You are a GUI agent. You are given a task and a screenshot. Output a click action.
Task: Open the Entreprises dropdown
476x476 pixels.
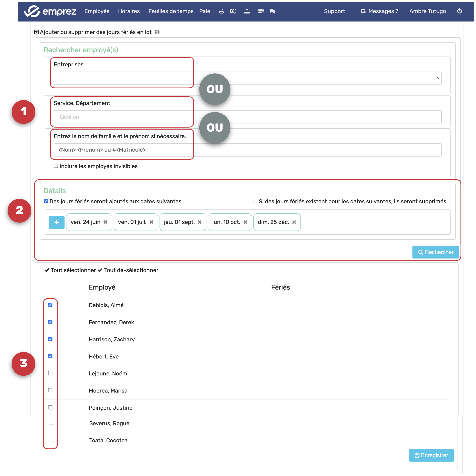(x=247, y=78)
